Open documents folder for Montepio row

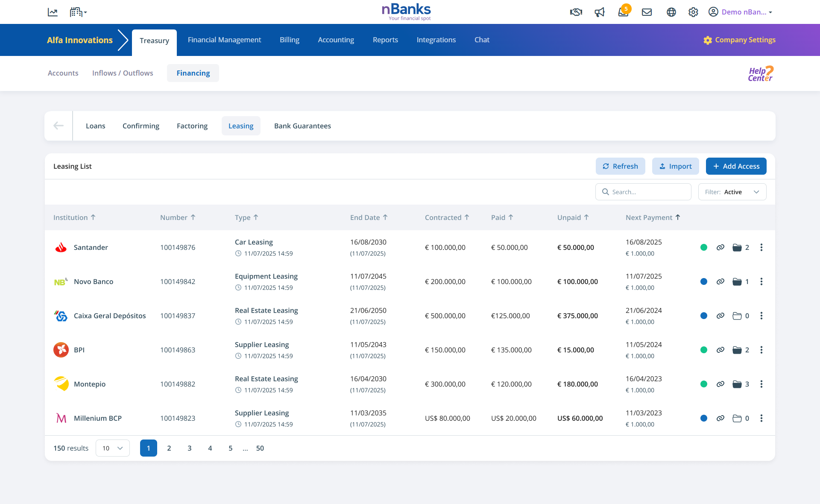(737, 384)
